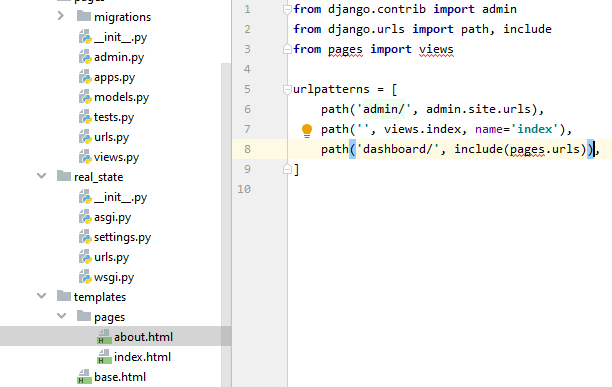Screen dimensions: 612x387
Task: Select the templates folder label
Action: 100,297
